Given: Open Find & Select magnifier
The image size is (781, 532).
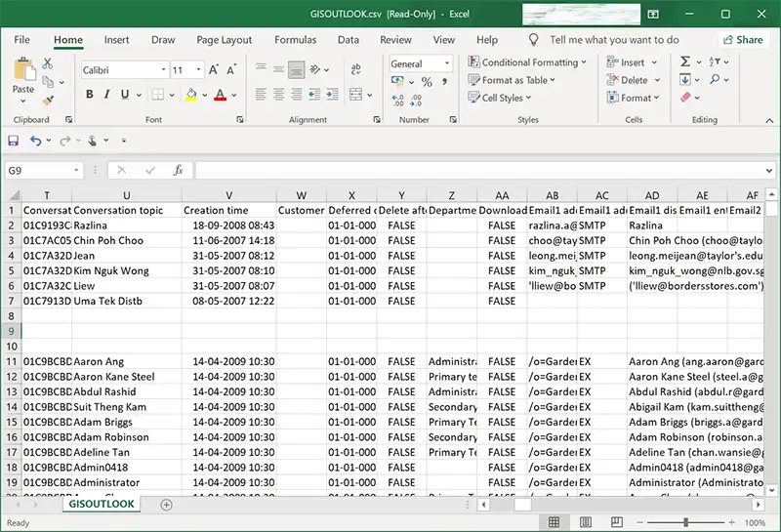Looking at the screenshot, I should [715, 79].
